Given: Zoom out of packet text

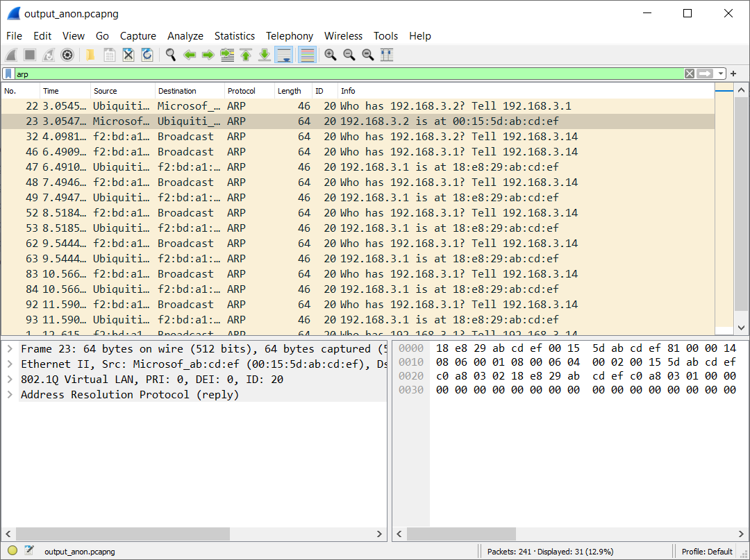Looking at the screenshot, I should (x=349, y=55).
